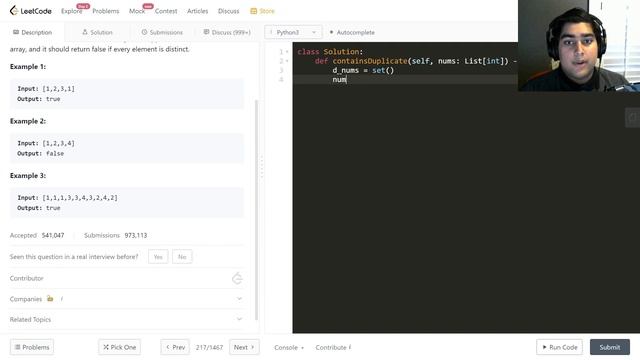Switch to the Description tab

pos(33,32)
